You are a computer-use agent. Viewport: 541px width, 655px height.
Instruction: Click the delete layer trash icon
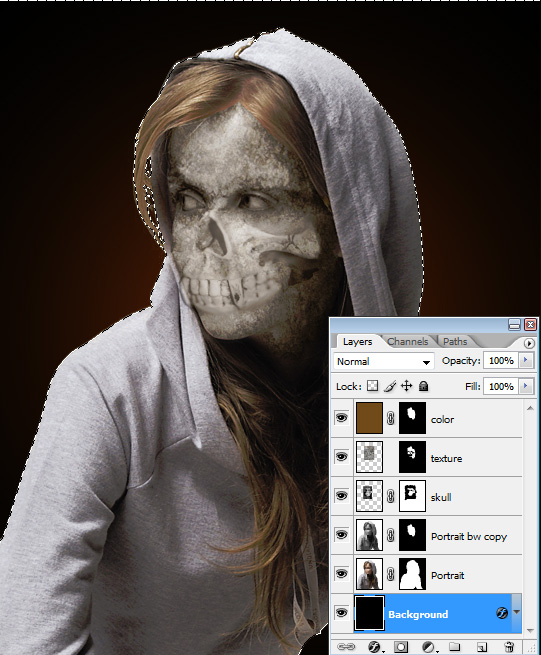509,647
